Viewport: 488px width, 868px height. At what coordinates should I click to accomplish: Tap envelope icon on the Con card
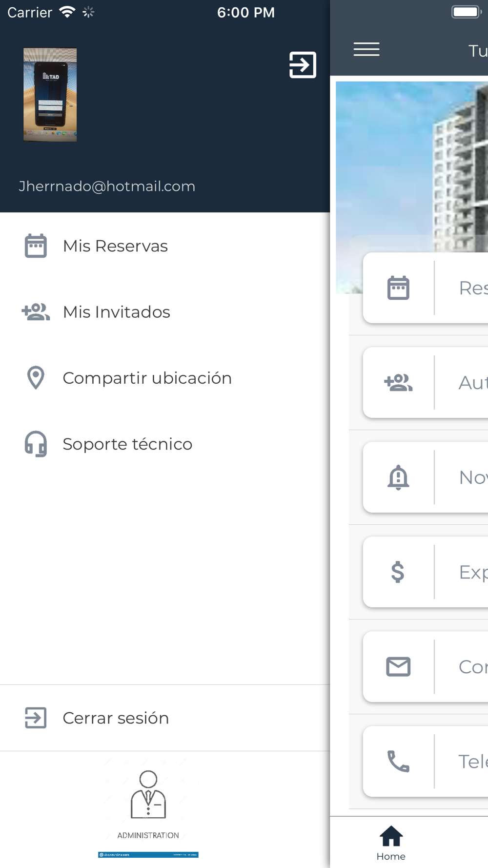398,666
